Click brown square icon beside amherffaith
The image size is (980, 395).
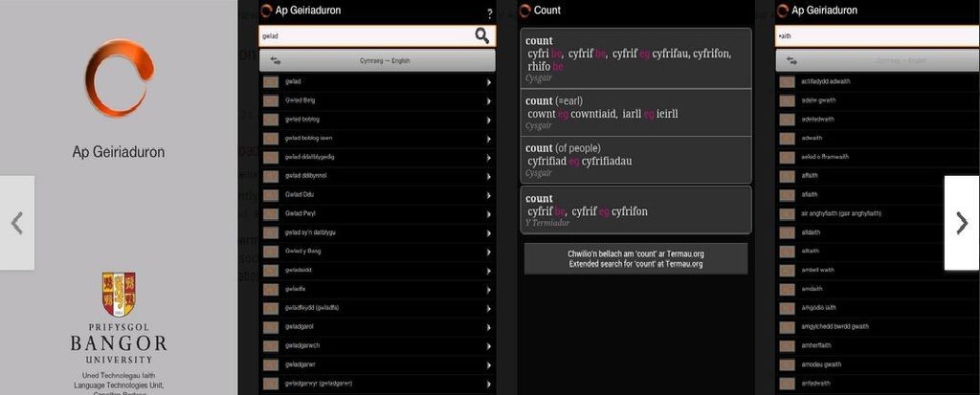coord(788,345)
